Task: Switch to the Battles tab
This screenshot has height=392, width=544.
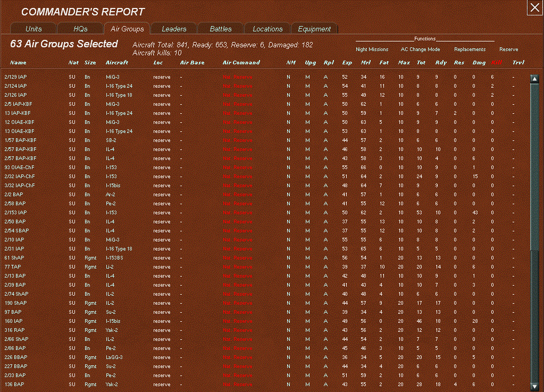Action: click(221, 29)
